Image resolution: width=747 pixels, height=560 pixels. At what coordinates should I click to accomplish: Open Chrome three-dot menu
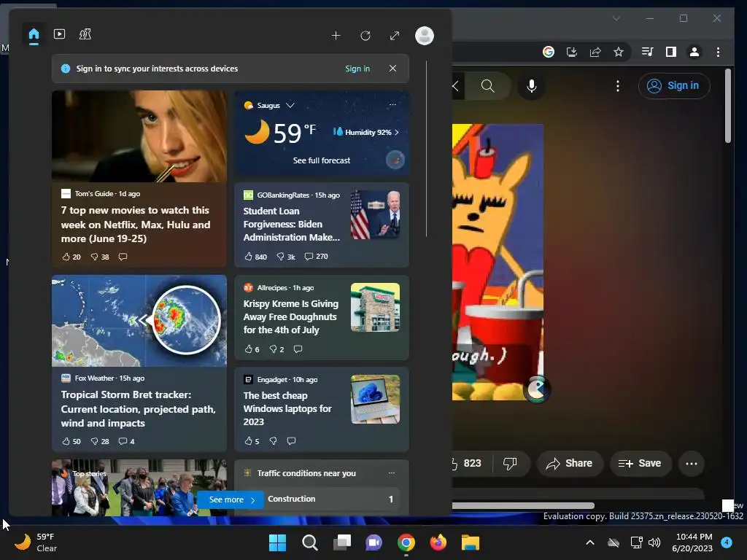(718, 52)
